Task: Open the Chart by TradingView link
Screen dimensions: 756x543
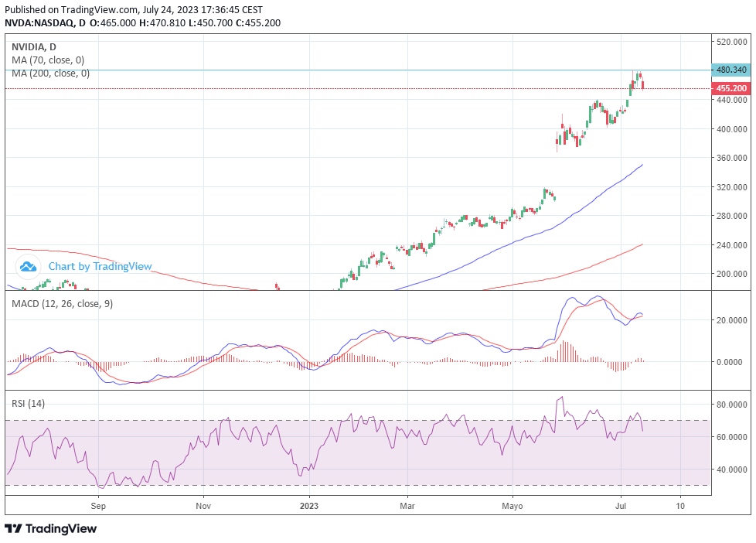Action: pos(100,266)
